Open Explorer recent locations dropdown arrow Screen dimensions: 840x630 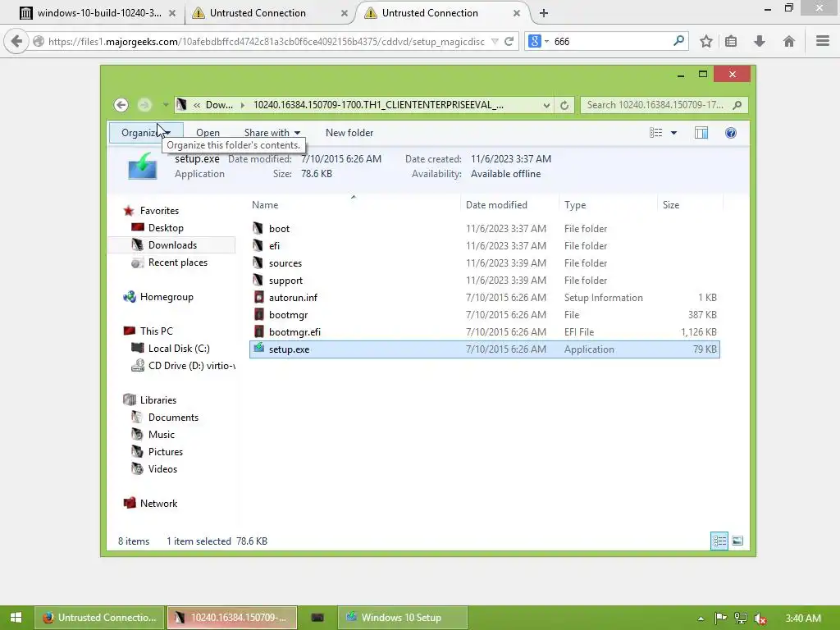(x=166, y=105)
